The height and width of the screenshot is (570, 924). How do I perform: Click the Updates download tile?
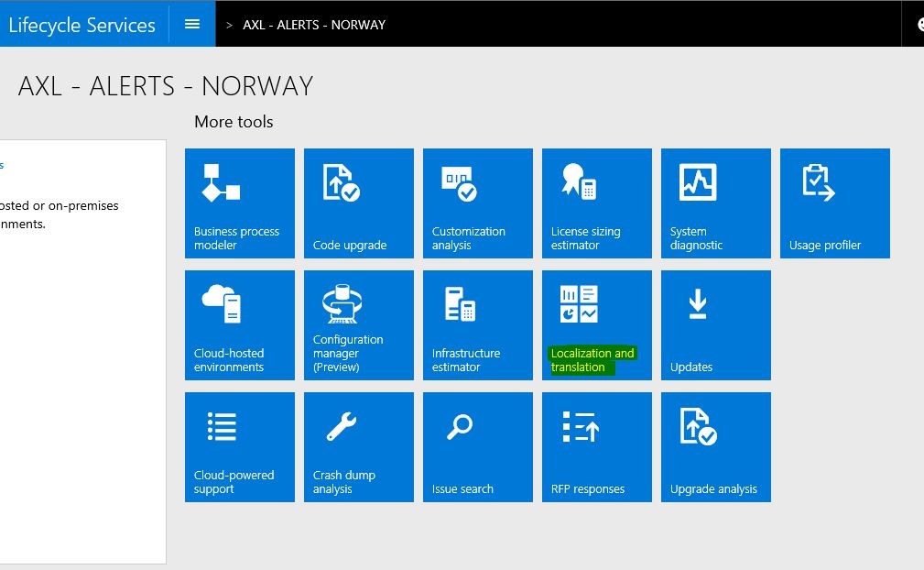pos(716,325)
